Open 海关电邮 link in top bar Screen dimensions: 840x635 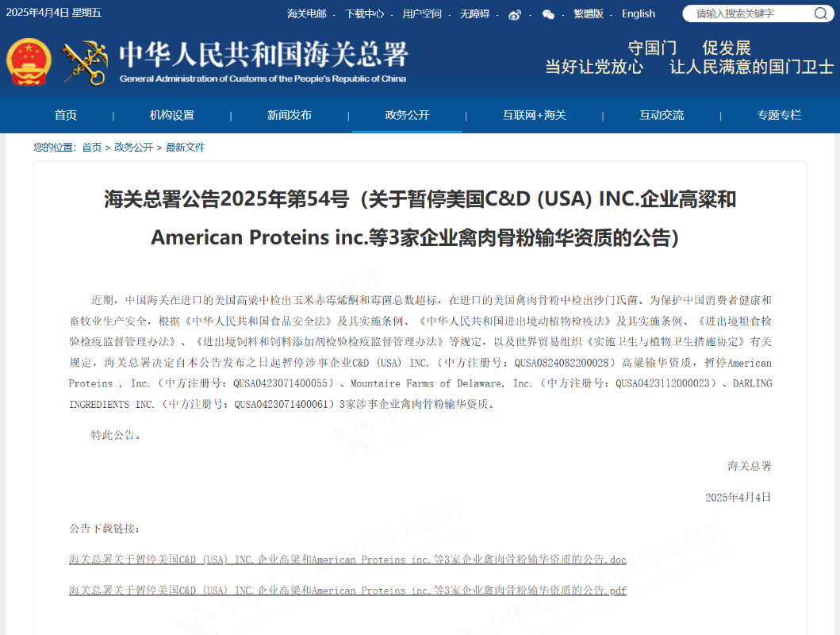(x=306, y=13)
